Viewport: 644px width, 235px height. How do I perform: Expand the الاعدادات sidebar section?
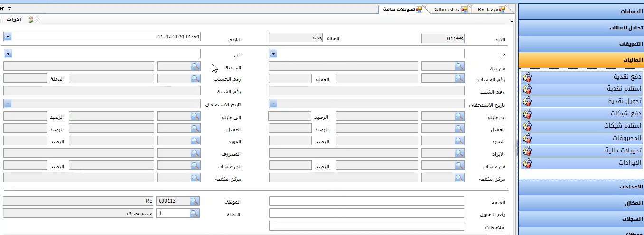[x=581, y=187]
